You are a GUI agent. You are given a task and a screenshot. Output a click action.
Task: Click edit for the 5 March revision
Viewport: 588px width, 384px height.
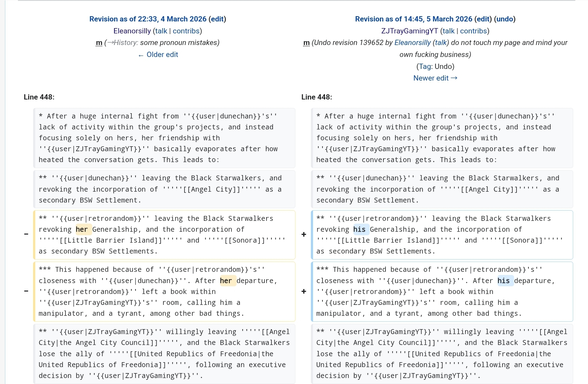click(483, 19)
